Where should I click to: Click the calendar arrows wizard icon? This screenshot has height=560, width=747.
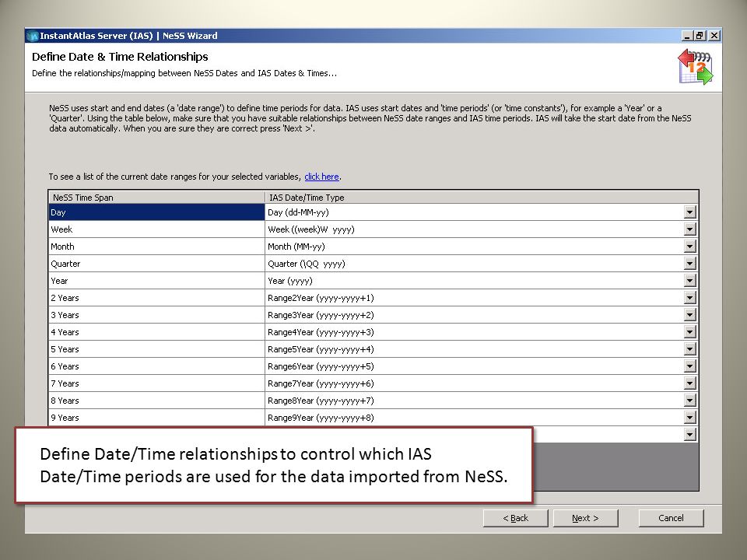pos(696,67)
